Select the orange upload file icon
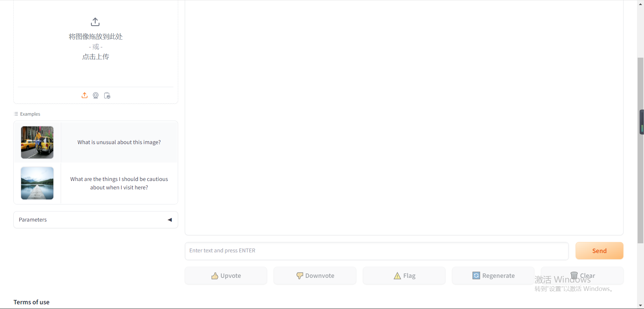Screen dimensions: 644x309 tap(84, 95)
